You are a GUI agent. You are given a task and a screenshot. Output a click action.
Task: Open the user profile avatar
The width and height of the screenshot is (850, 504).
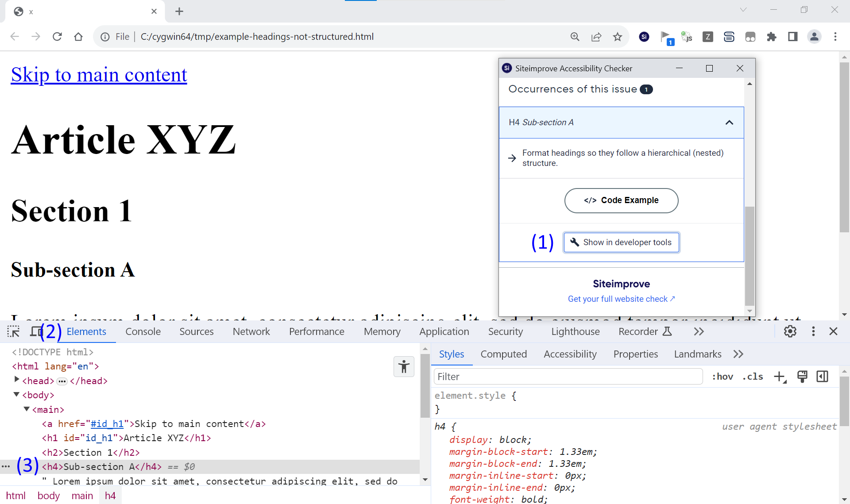814,37
